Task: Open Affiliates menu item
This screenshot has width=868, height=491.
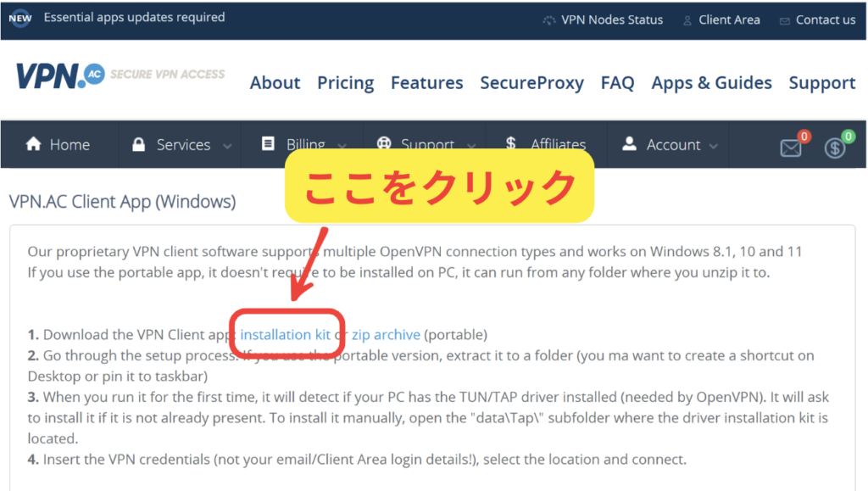Action: coord(558,143)
